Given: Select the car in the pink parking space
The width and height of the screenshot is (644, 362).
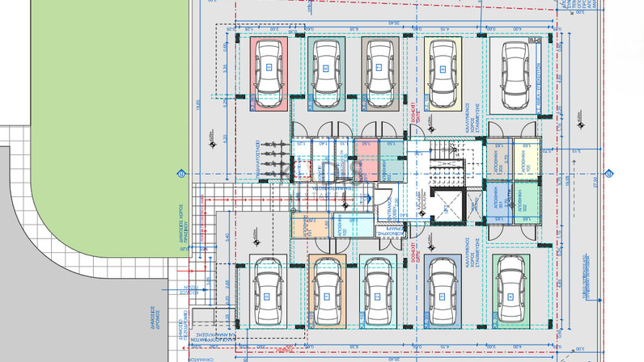Looking at the screenshot, I should [268, 74].
